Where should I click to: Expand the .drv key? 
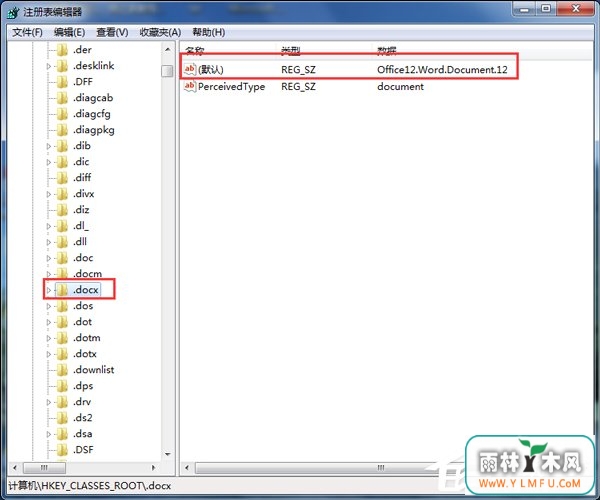49,402
